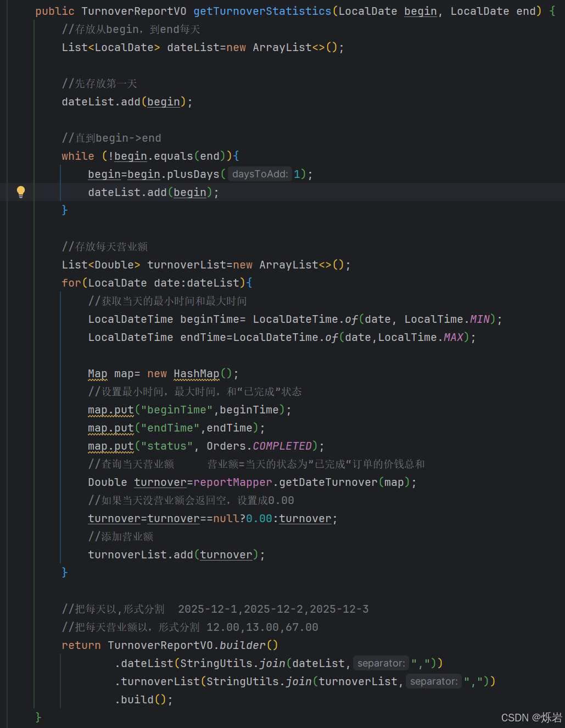This screenshot has height=728, width=565.
Task: Click dateList.add(begin) below '先存放第一天' comment
Action: 127,102
